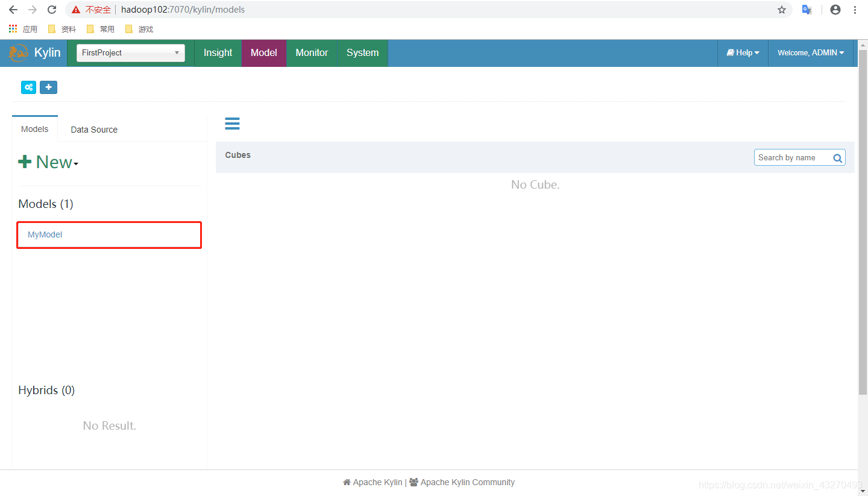Image resolution: width=868 pixels, height=496 pixels.
Task: Click the not-secure warning triangle icon
Action: click(x=76, y=10)
